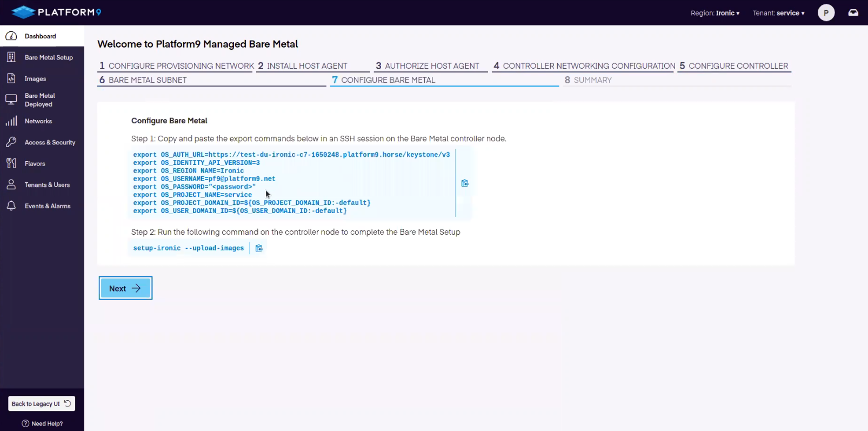
Task: Click the Next button
Action: 125,288
